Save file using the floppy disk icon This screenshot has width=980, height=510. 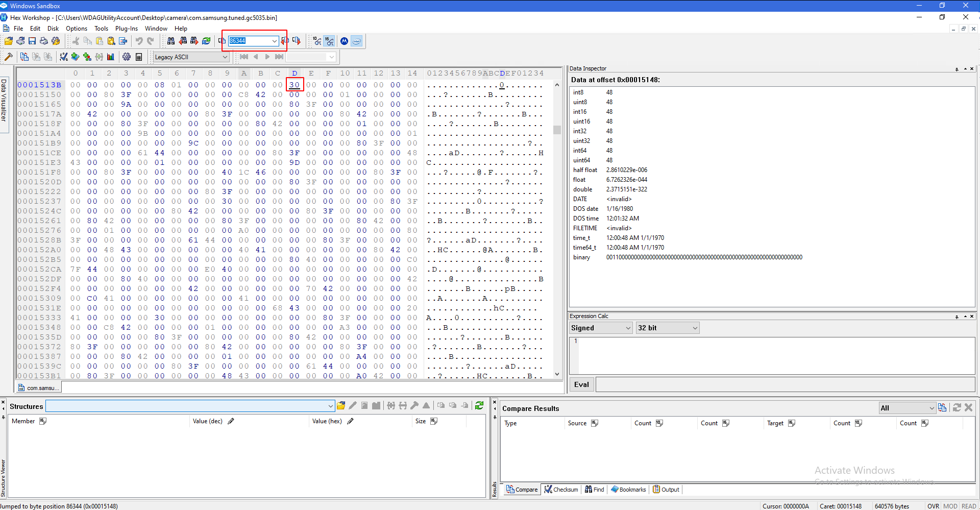[x=32, y=41]
